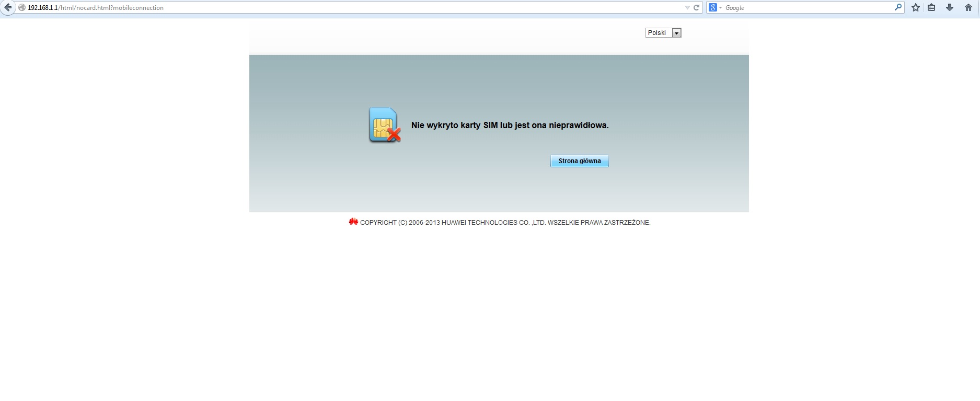The image size is (980, 401).
Task: Open the Polski language dropdown
Action: click(x=676, y=33)
